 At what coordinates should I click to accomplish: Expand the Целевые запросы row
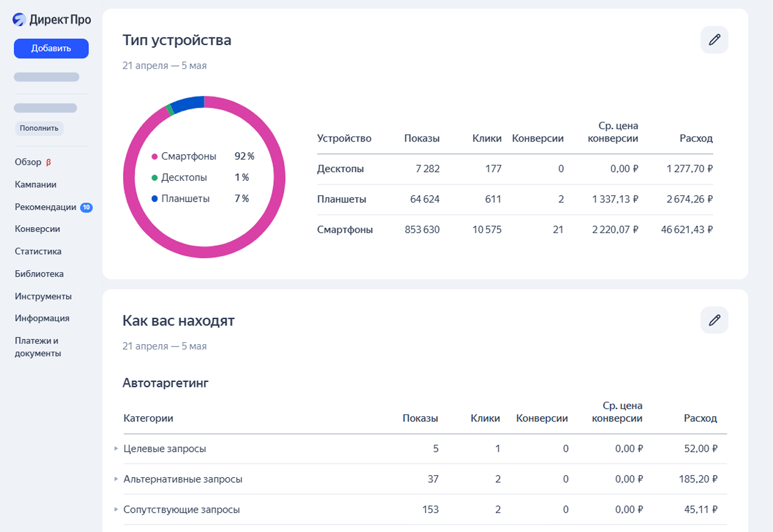(x=116, y=448)
